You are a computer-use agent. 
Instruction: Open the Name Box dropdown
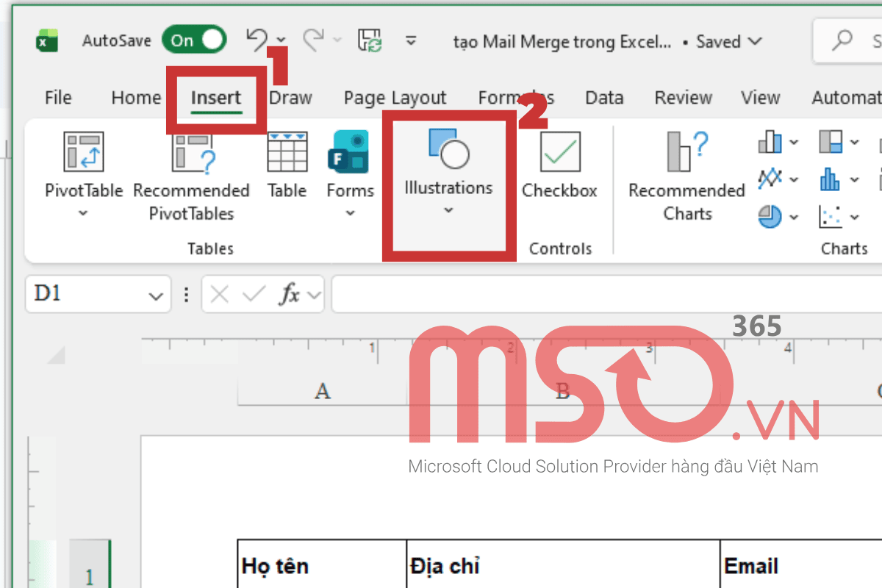click(156, 294)
